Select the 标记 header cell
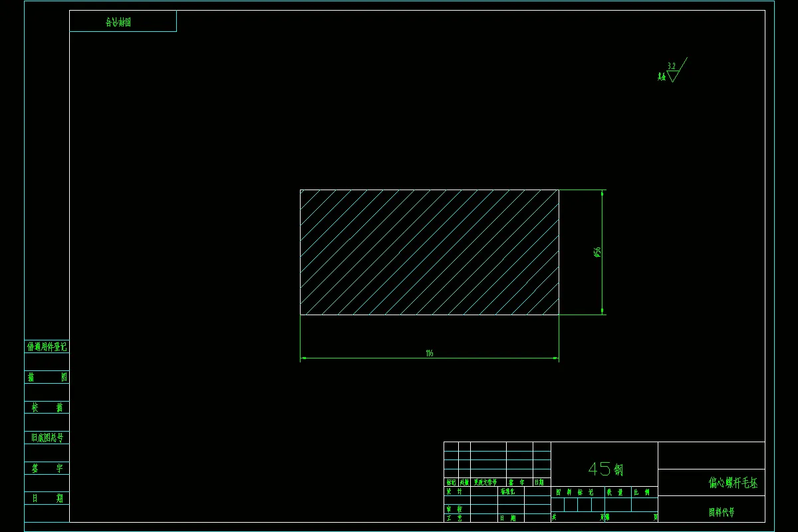 451,482
